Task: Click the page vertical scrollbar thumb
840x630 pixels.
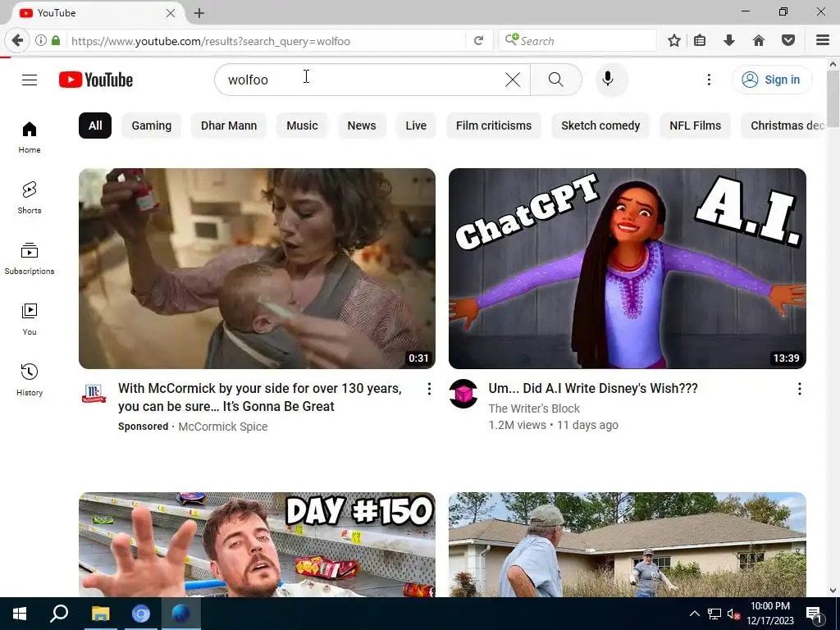Action: click(833, 98)
